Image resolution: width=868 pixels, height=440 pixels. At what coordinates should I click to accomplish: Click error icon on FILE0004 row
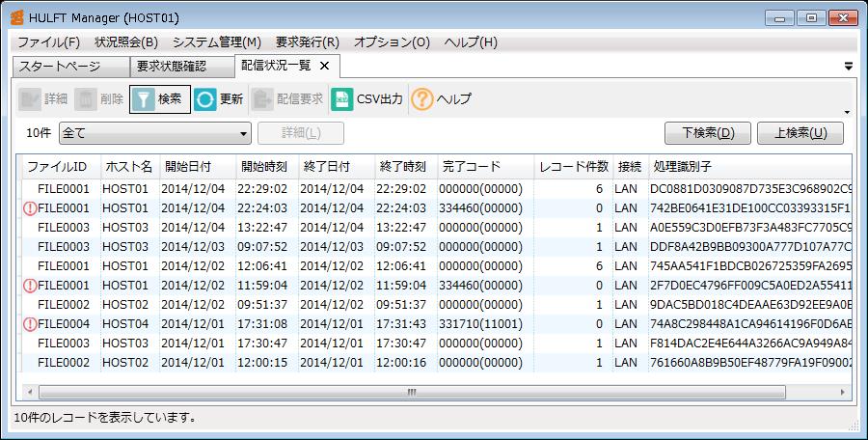pos(31,323)
